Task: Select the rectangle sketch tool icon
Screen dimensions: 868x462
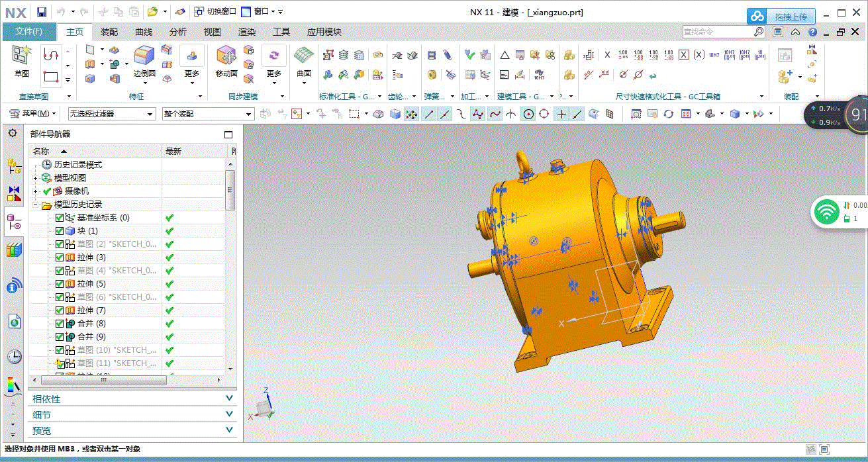Action: [51, 77]
